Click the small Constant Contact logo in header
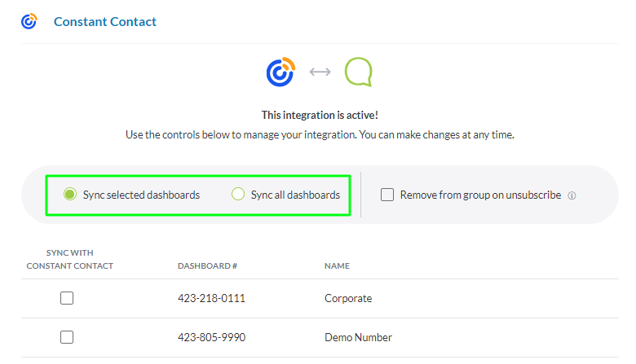The image size is (636, 364). 29,22
